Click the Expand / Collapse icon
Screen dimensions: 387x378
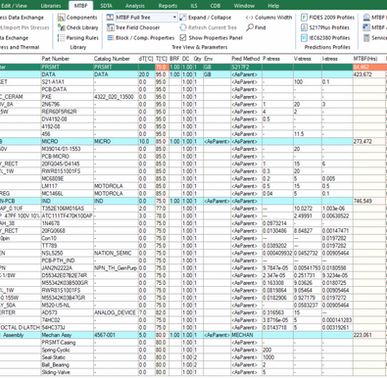tap(183, 17)
